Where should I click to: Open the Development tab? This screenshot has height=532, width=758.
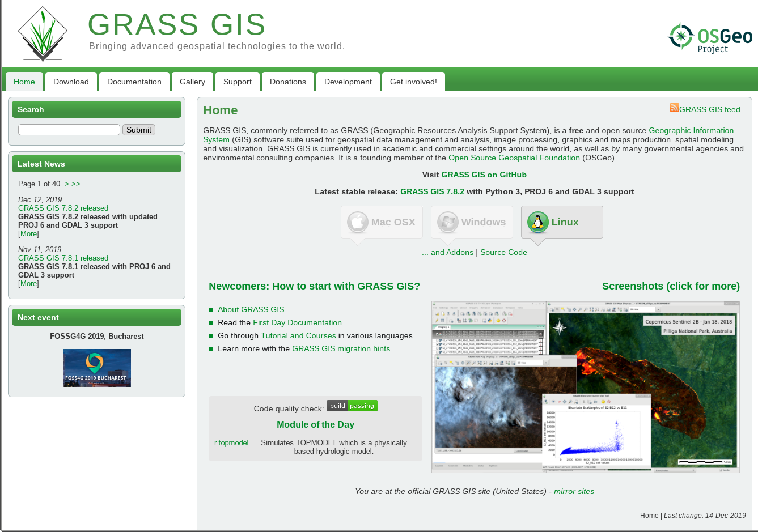pos(348,82)
